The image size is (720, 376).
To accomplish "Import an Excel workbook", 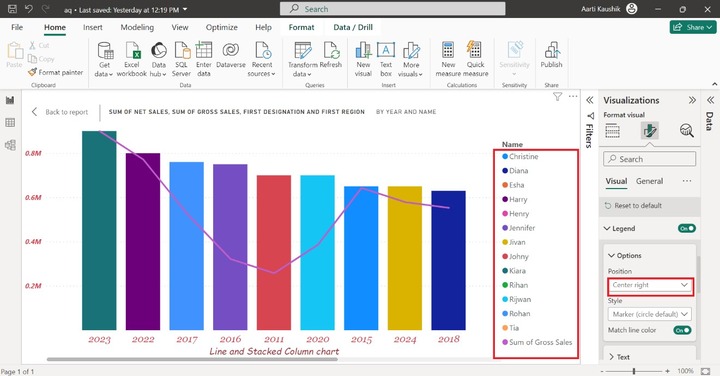I will point(132,59).
